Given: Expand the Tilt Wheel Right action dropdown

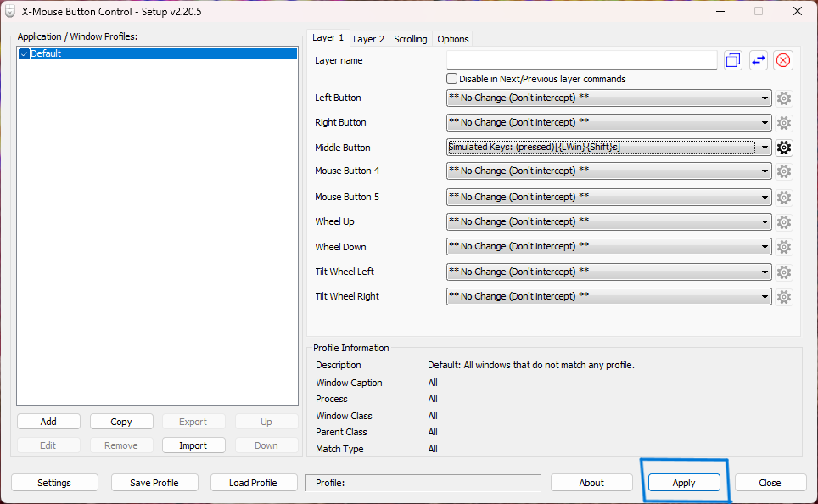Looking at the screenshot, I should click(x=608, y=296).
